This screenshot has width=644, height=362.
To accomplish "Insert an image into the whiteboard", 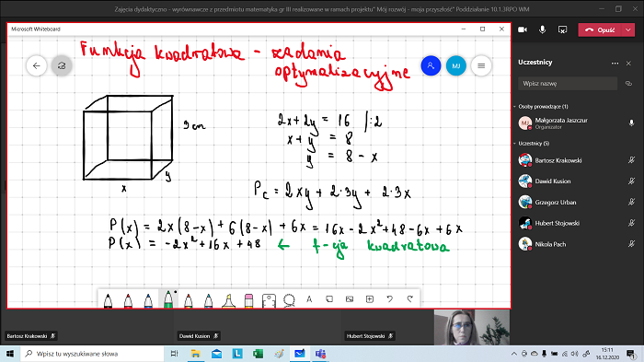I will [x=350, y=299].
